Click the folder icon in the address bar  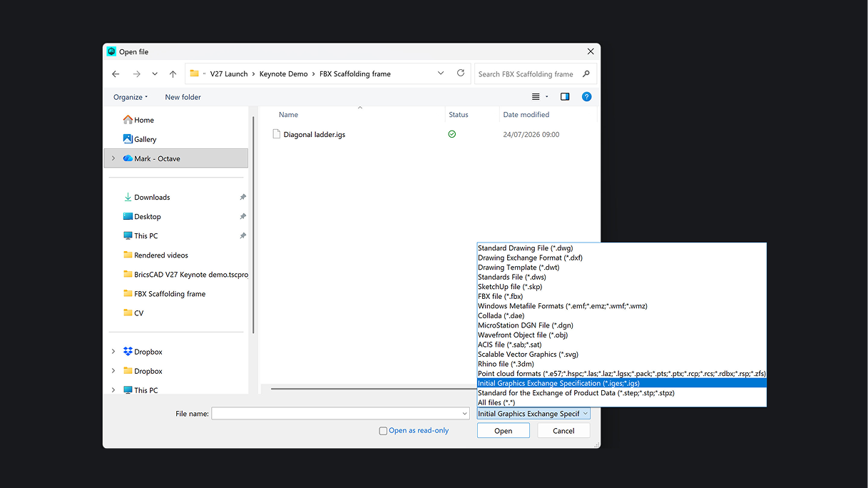pos(194,73)
